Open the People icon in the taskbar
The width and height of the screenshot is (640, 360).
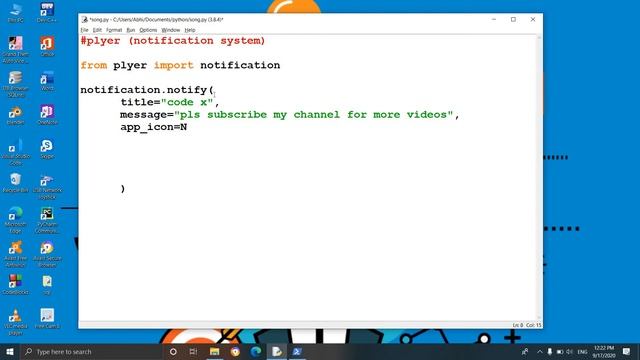[525, 351]
